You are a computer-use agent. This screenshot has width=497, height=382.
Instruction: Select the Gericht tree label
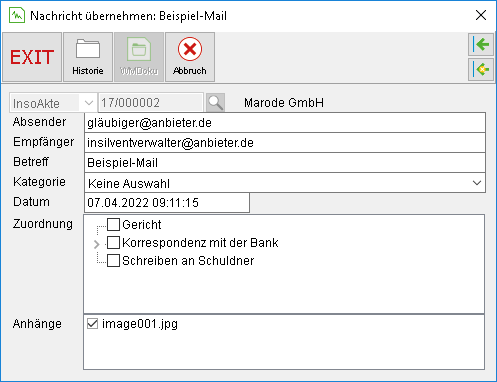(x=142, y=225)
